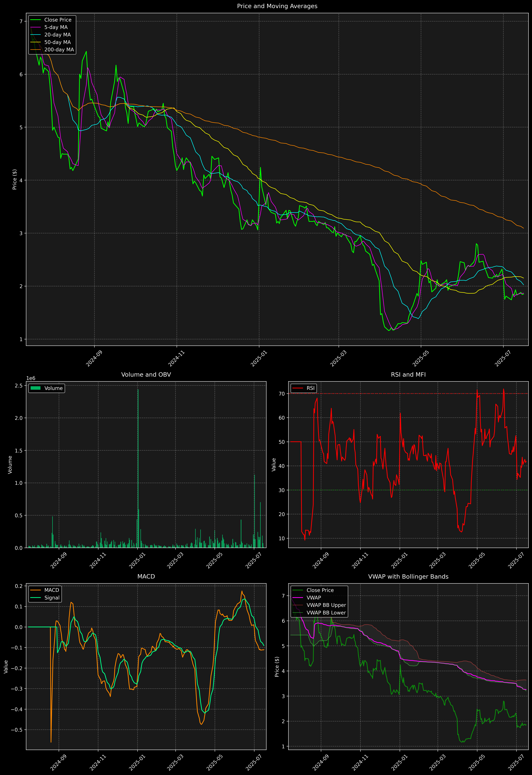Image resolution: width=532 pixels, height=775 pixels.
Task: Click the '6' y-axis tick on the VWAP with Bollinger Bands chart
Action: [x=283, y=621]
